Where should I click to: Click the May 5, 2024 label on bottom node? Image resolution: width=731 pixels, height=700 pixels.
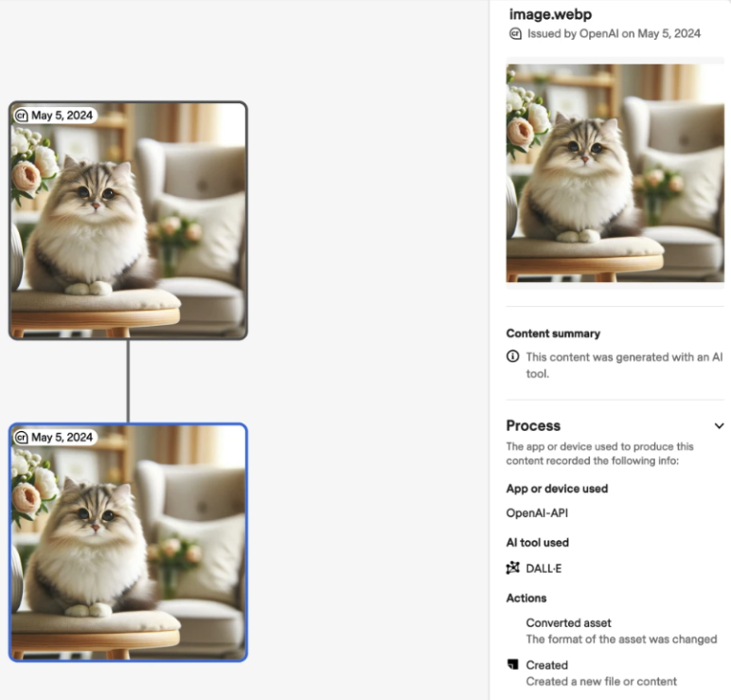point(62,438)
